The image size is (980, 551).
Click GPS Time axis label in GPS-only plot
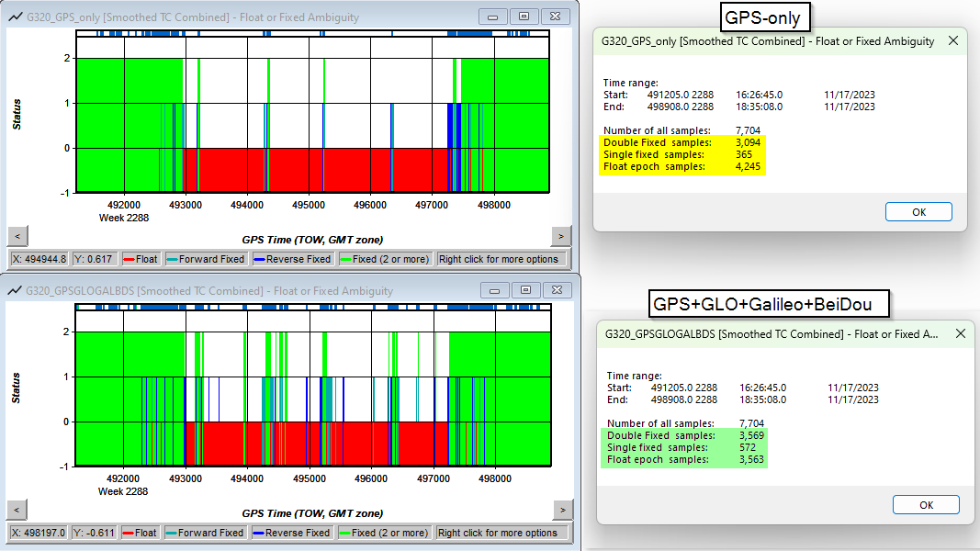(312, 240)
